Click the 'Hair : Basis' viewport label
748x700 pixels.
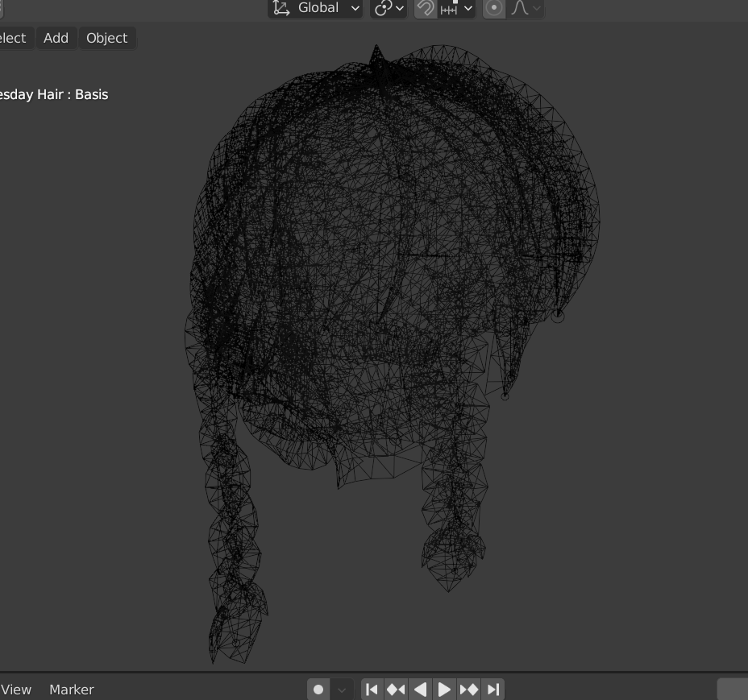[73, 94]
